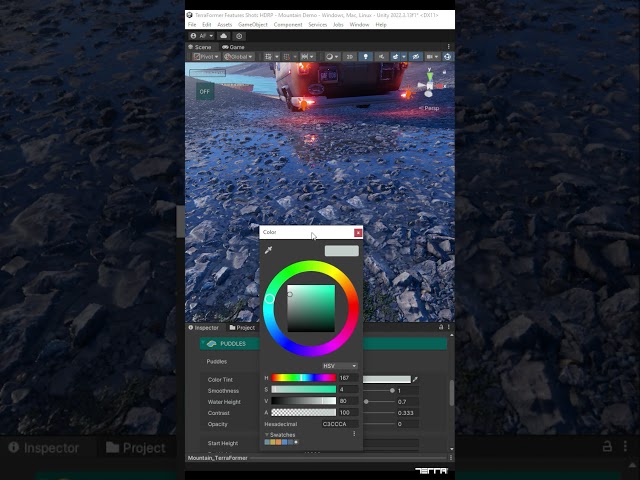Screen dimensions: 640x480
Task: Expand the scene effects dropdown arrow
Action: point(404,57)
